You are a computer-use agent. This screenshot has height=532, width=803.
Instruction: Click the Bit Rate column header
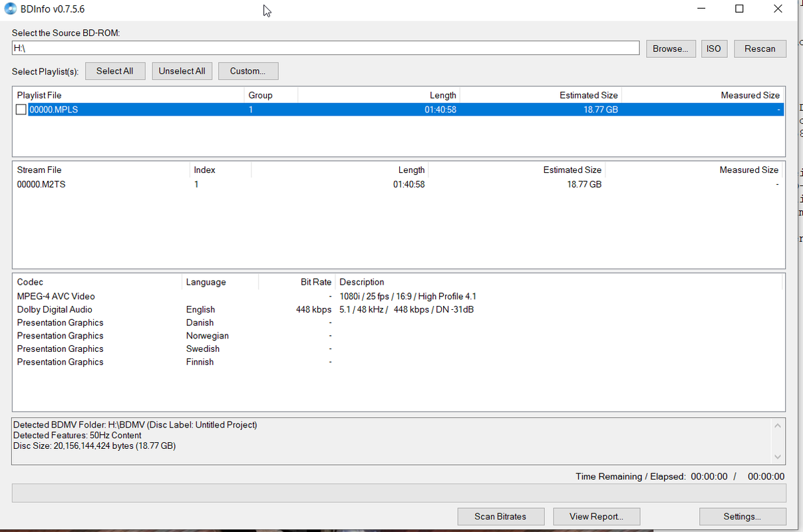pyautogui.click(x=297, y=282)
